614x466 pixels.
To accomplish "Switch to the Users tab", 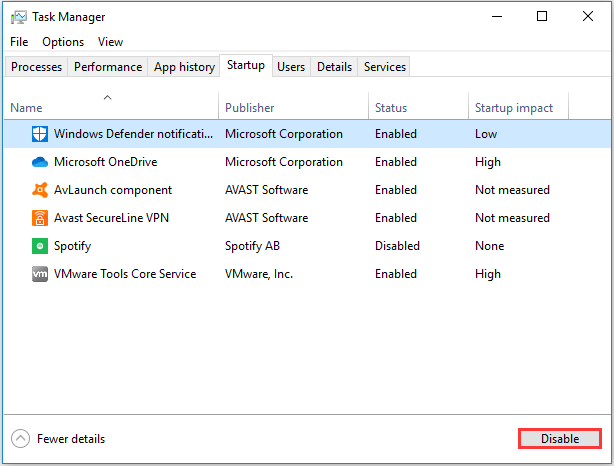I will [291, 67].
